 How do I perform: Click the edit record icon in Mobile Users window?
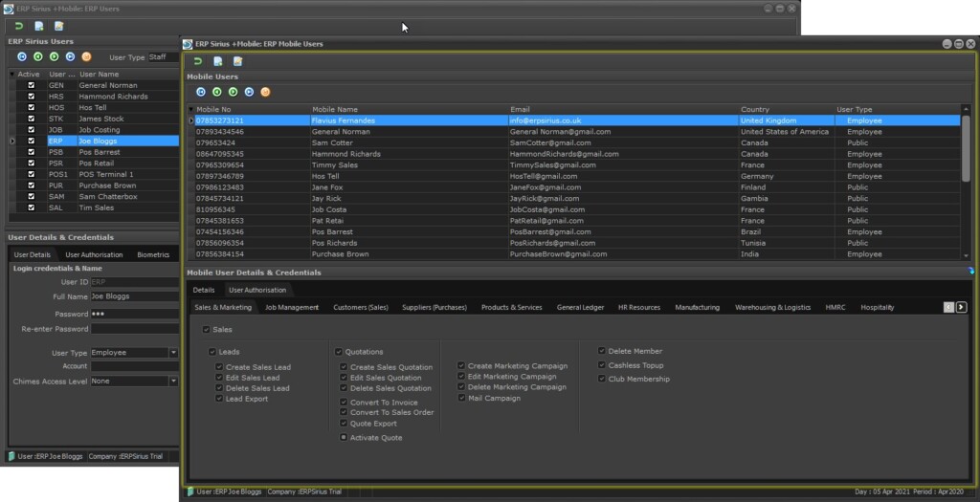pyautogui.click(x=238, y=61)
